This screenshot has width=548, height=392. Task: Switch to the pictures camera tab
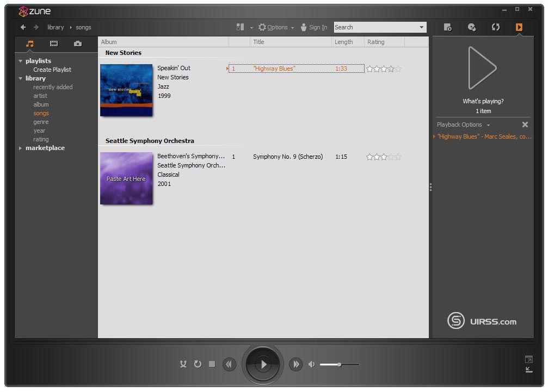(x=78, y=43)
